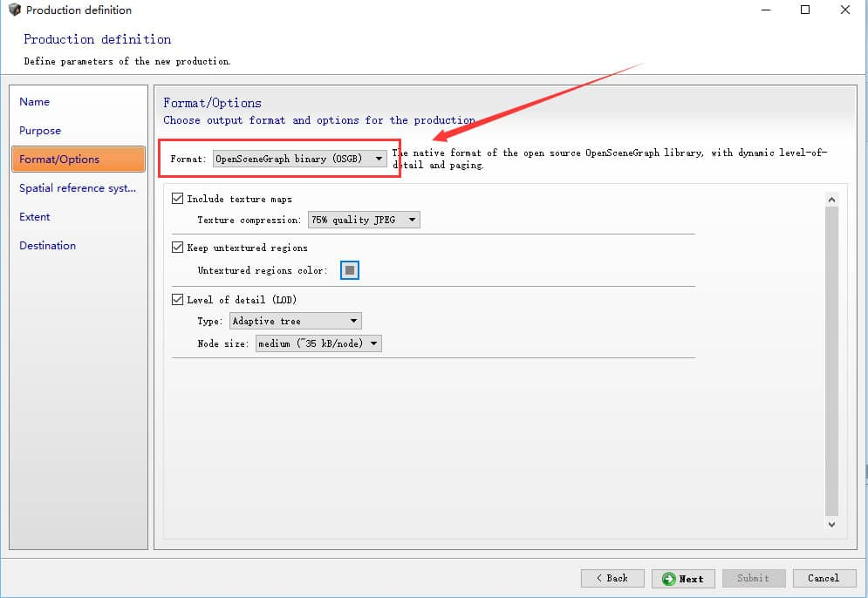This screenshot has height=598, width=868.
Task: Click the app icon in title bar
Action: click(14, 10)
